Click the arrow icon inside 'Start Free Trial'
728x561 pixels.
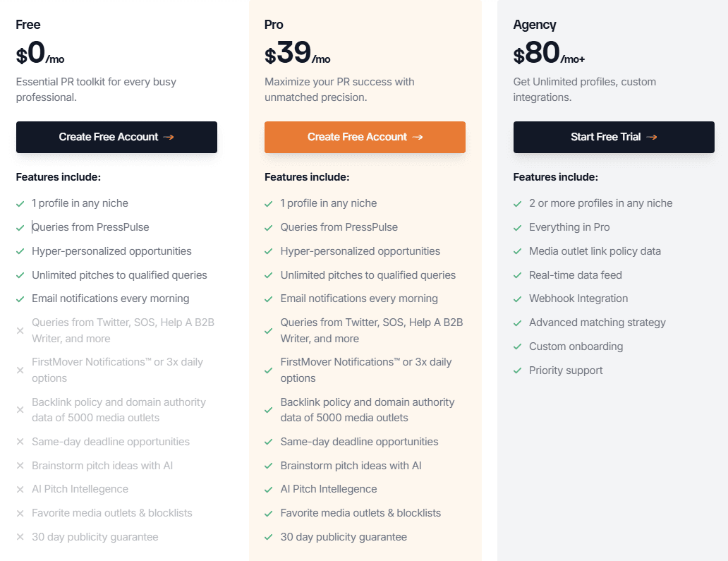pos(653,138)
